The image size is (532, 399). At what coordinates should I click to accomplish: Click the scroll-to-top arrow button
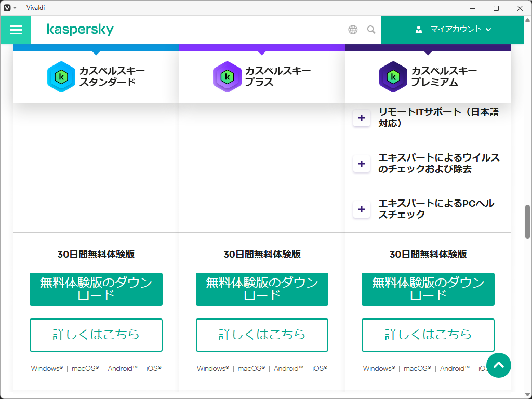pos(499,365)
